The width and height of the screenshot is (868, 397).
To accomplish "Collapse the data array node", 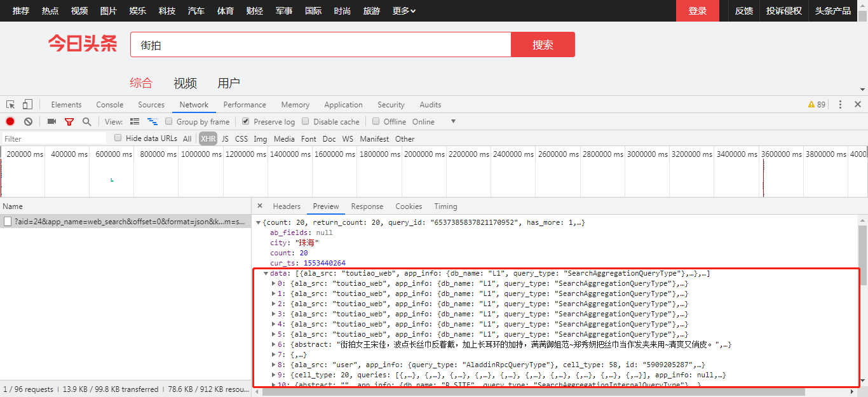I will (266, 274).
